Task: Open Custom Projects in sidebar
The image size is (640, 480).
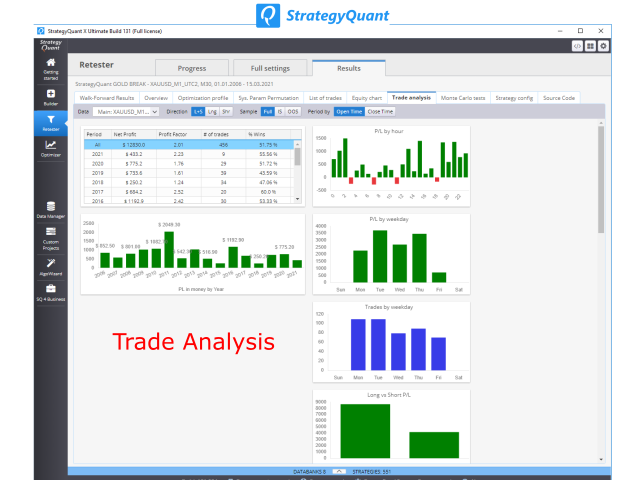Action: pyautogui.click(x=51, y=238)
